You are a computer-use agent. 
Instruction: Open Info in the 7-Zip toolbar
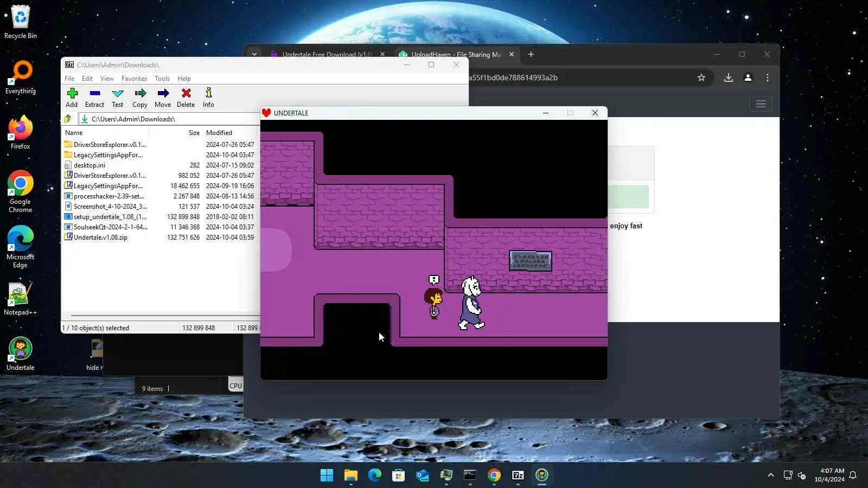click(x=208, y=98)
